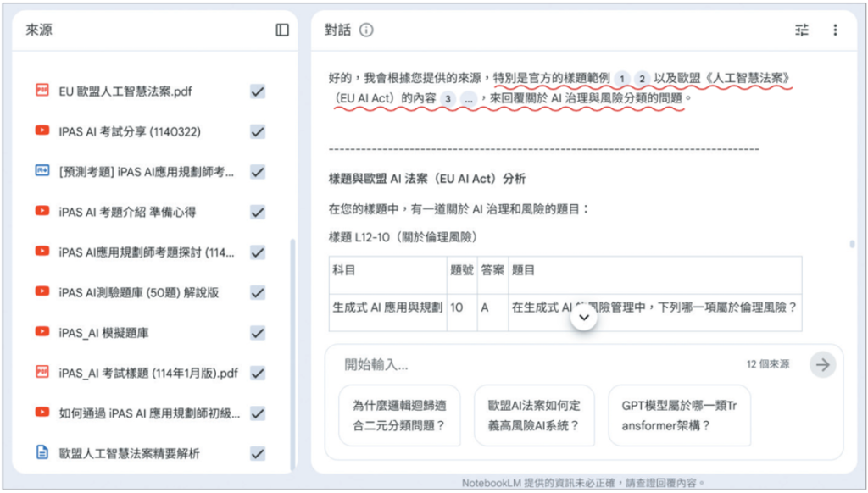Click the scroll-down chevron button in chat
Image resolution: width=868 pixels, height=493 pixels.
click(583, 317)
